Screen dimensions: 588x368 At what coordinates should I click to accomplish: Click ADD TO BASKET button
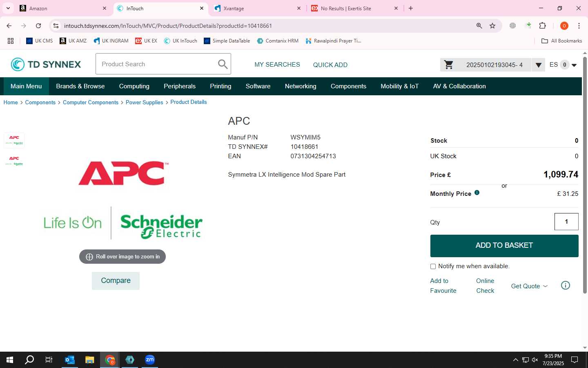coord(504,246)
